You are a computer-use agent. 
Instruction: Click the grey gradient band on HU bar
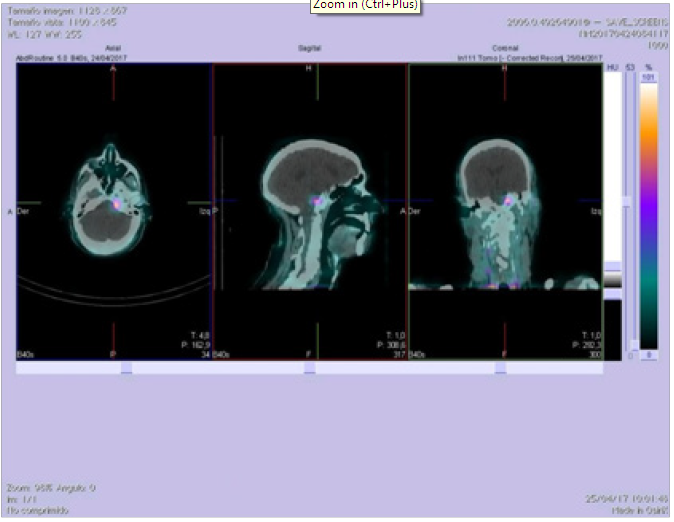pyautogui.click(x=612, y=282)
